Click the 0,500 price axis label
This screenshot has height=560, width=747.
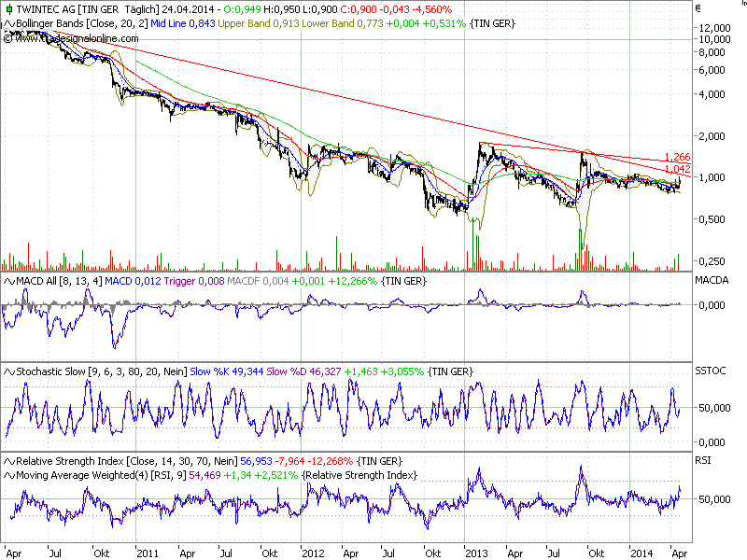click(x=712, y=220)
